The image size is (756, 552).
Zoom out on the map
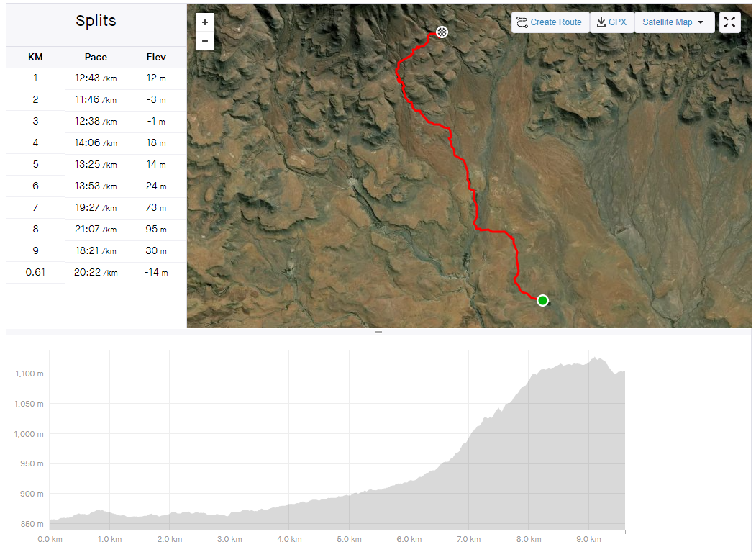[205, 41]
